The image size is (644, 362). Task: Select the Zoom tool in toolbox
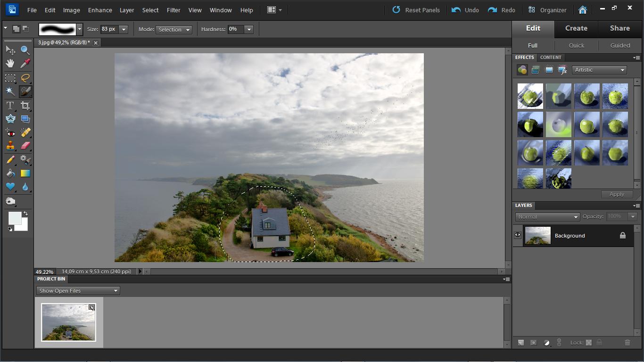[x=25, y=50]
